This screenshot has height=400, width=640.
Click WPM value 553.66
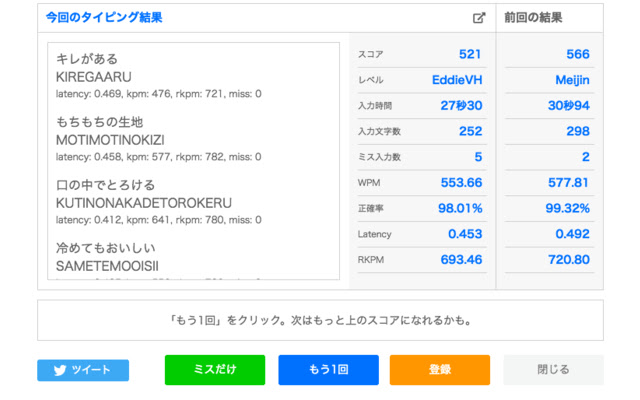(461, 183)
